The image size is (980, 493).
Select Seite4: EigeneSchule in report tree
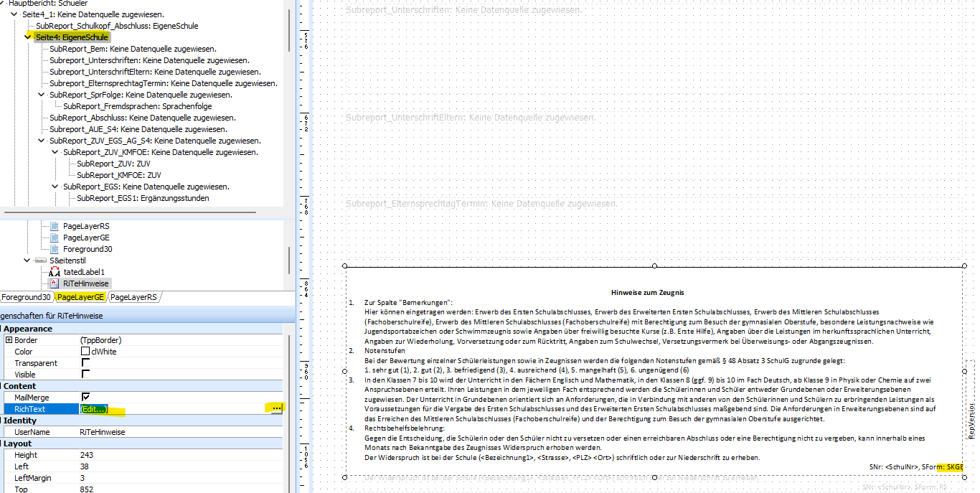pos(72,37)
